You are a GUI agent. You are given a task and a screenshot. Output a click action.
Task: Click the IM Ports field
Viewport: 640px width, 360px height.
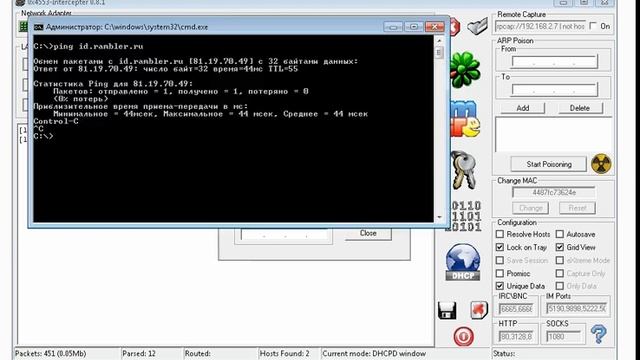576,309
